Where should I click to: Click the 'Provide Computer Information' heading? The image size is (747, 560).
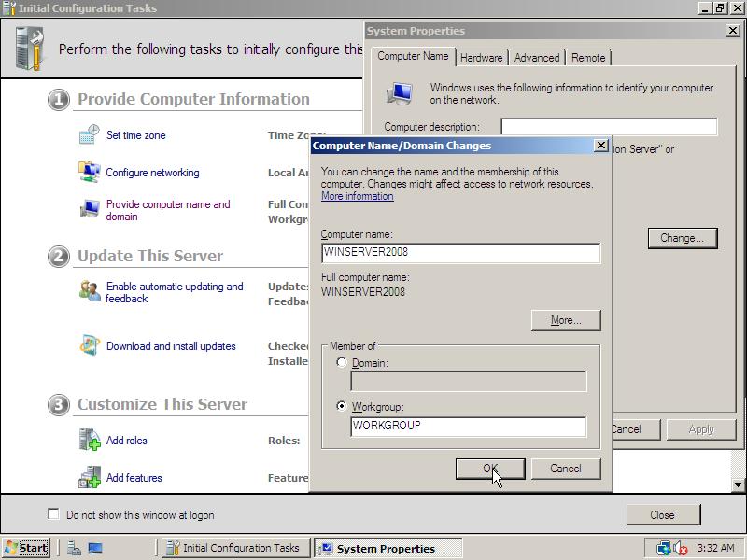point(193,99)
